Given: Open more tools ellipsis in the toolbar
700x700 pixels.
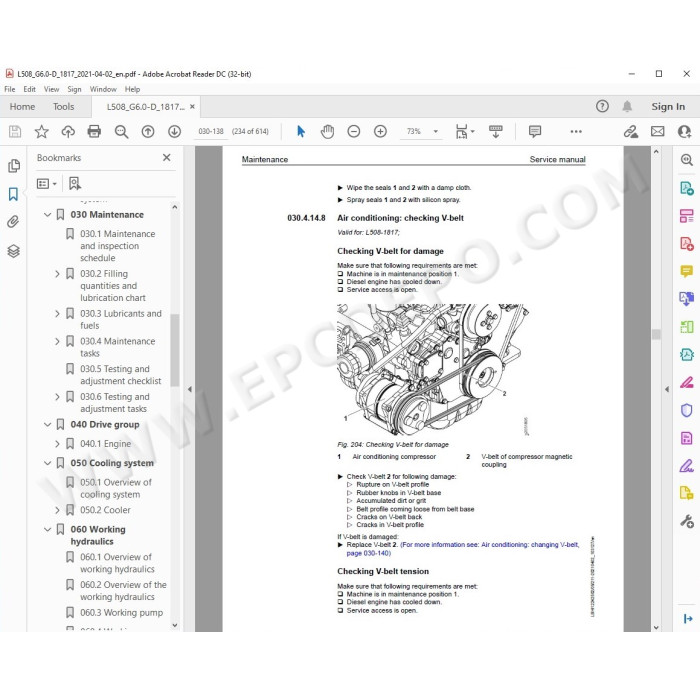Looking at the screenshot, I should (576, 131).
